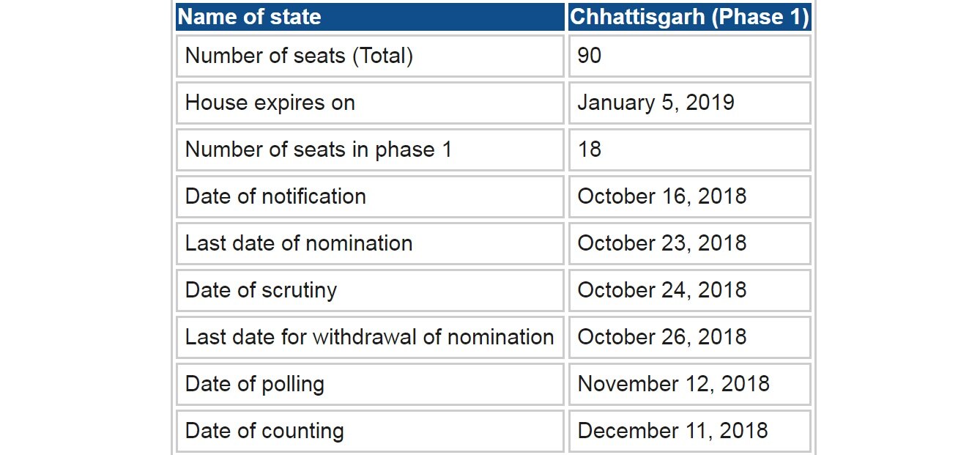Image resolution: width=980 pixels, height=455 pixels.
Task: Click the 'Number of seats (Total)' label
Action: point(370,56)
